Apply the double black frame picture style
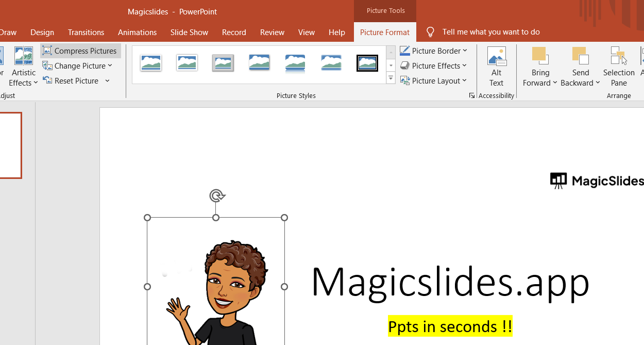644x345 pixels. tap(367, 63)
